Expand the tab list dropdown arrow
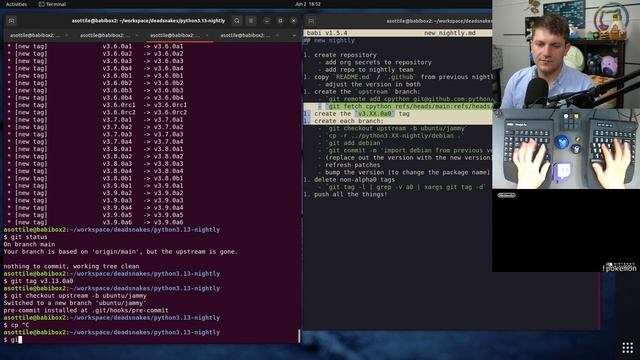This screenshot has width=640, height=360. [x=294, y=36]
